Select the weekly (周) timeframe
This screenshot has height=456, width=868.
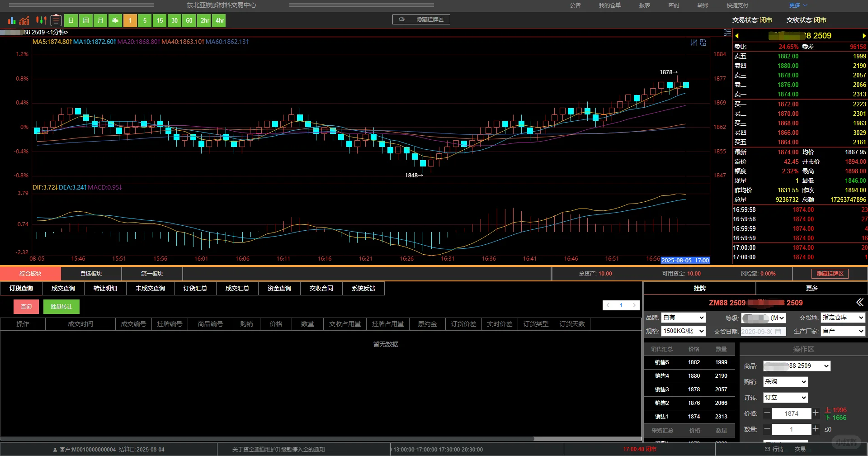[x=86, y=20]
